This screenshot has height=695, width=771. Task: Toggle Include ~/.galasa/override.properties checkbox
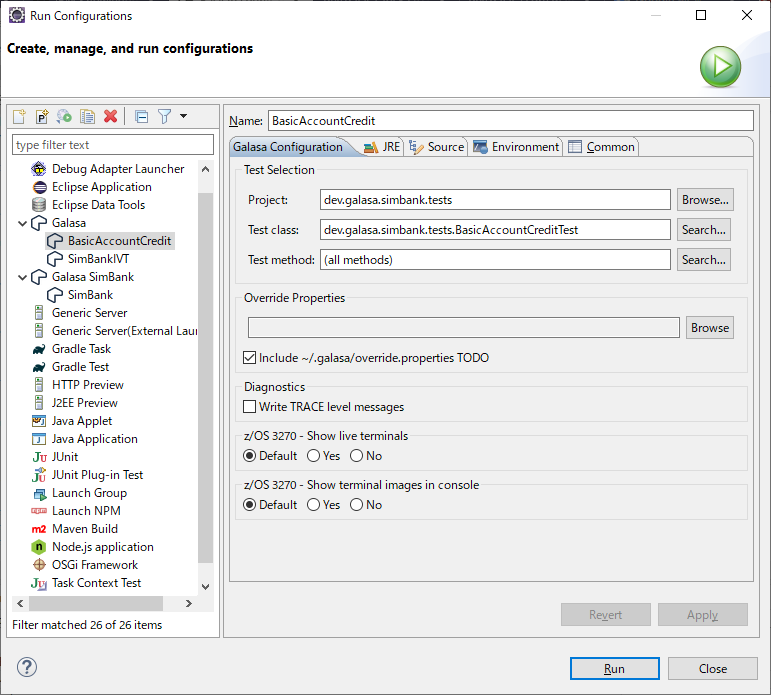point(250,358)
